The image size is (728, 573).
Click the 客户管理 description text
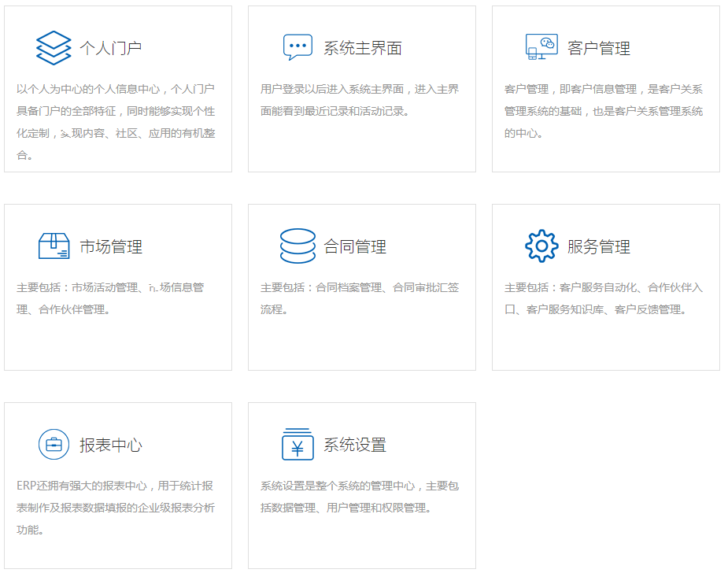tap(604, 111)
